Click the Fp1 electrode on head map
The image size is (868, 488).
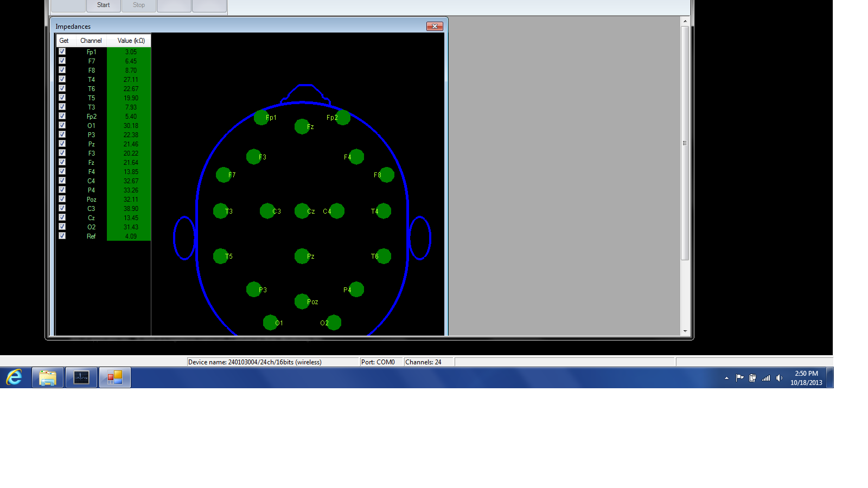tap(261, 117)
